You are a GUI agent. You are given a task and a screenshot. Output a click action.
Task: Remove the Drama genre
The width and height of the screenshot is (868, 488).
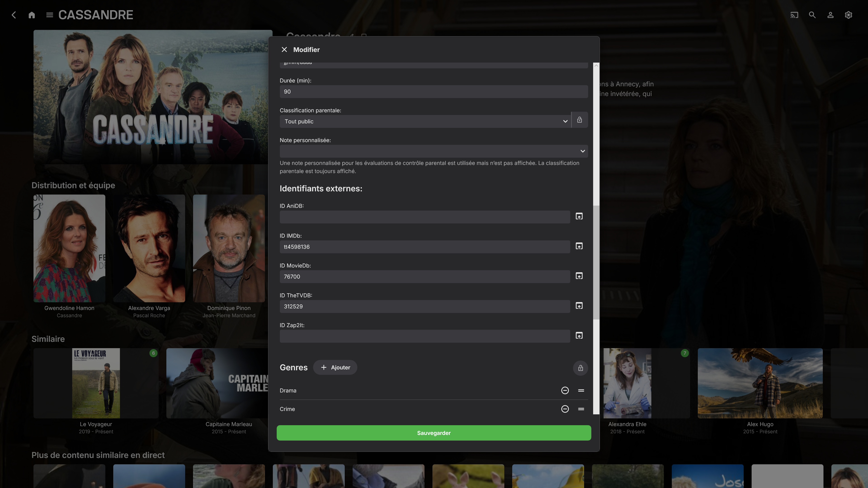[565, 390]
